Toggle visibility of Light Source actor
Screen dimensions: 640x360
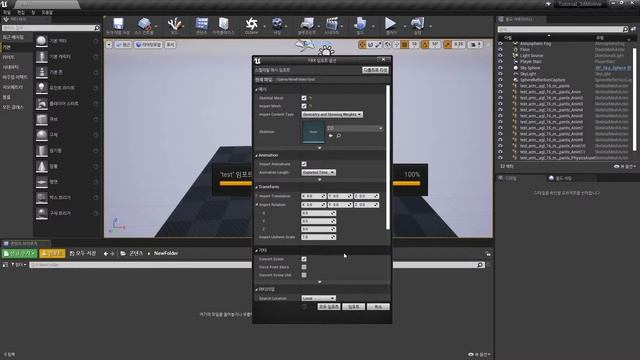[x=500, y=56]
